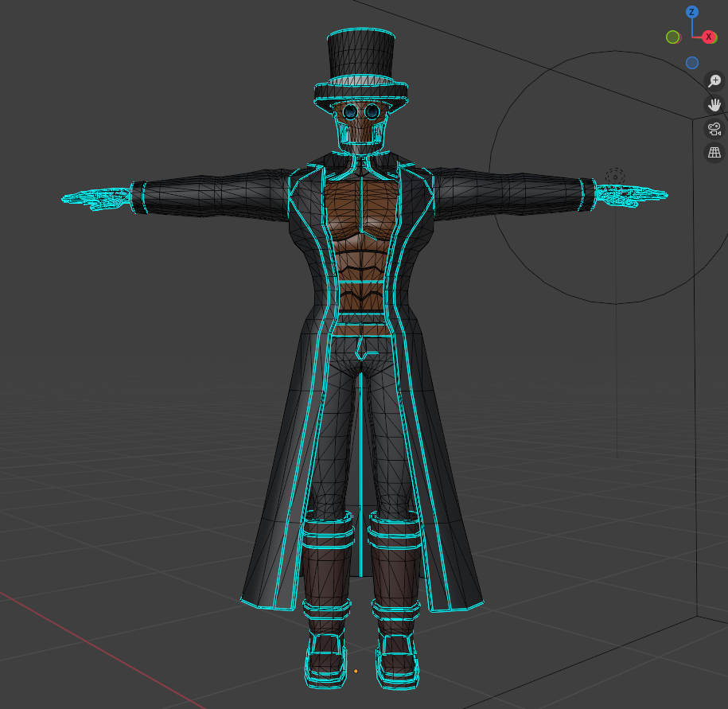Select the dashed-circle light object
728x709 pixels.
[x=615, y=176]
